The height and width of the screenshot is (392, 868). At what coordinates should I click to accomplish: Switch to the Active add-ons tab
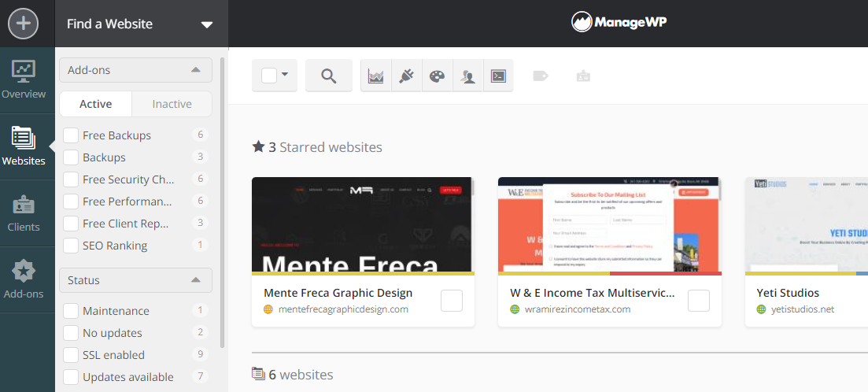(96, 104)
